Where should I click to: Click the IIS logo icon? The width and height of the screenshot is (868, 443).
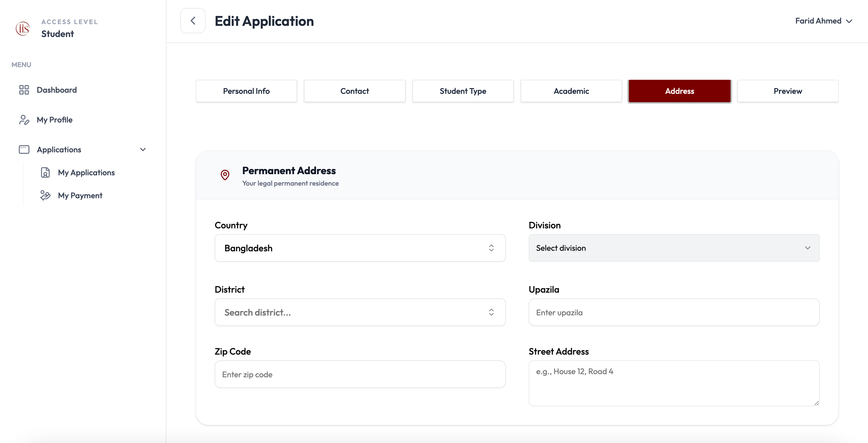pos(23,28)
